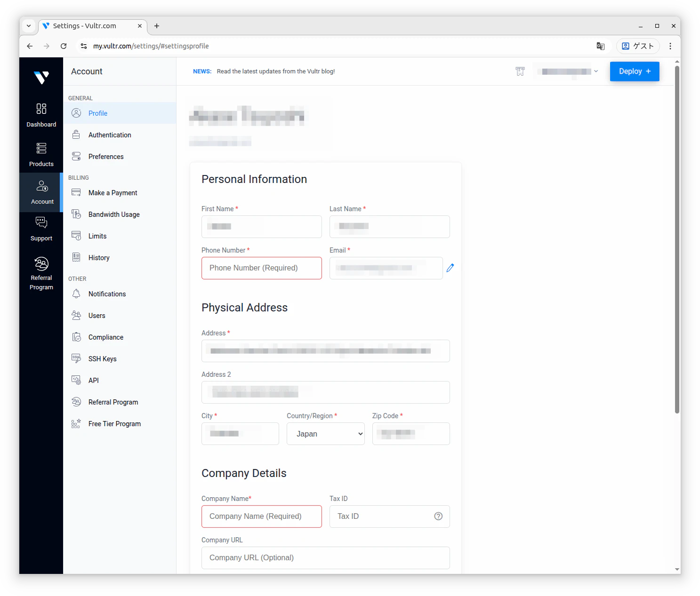Focus the Last Name field
The image size is (700, 596).
390,227
